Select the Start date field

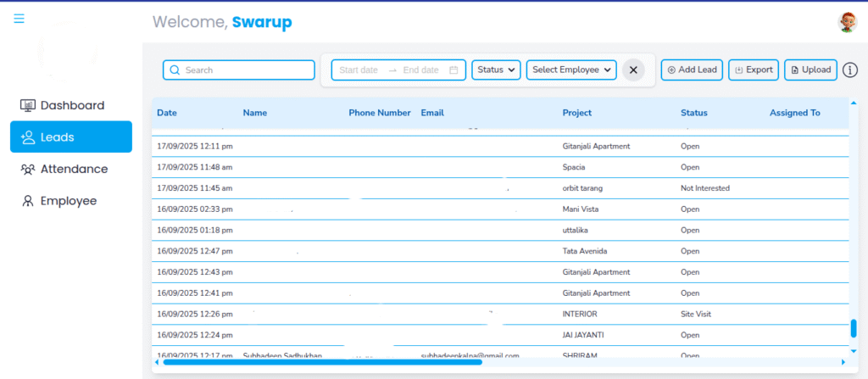click(x=359, y=70)
